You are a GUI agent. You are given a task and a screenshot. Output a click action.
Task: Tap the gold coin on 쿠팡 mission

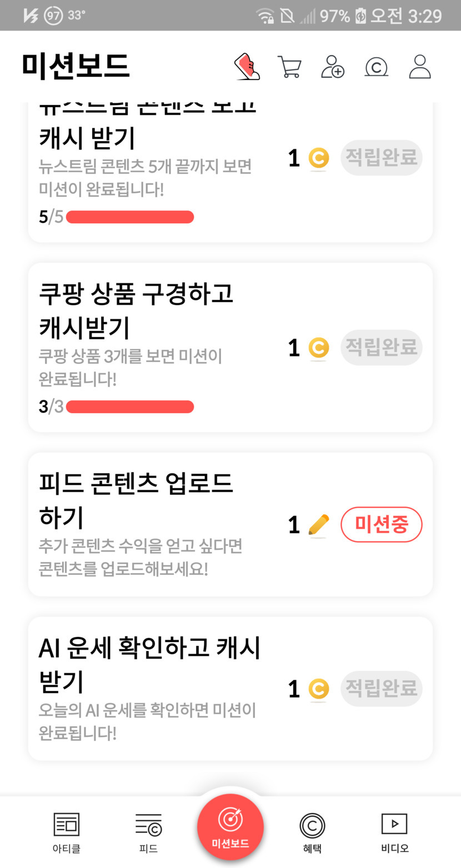318,348
